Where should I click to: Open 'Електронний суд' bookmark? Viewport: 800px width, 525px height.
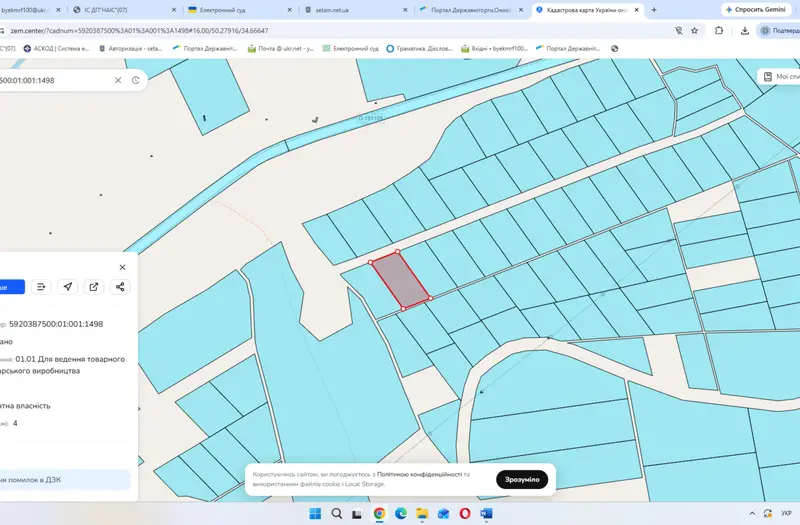point(351,48)
